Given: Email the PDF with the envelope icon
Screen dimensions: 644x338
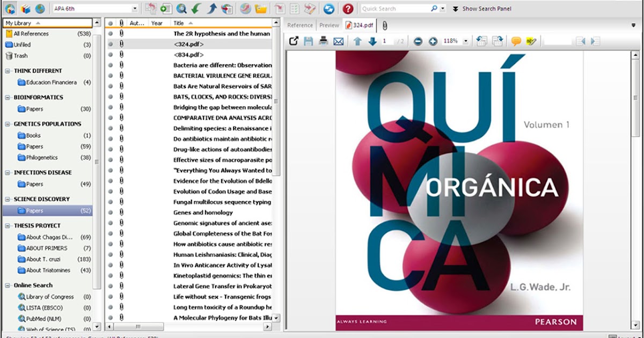Looking at the screenshot, I should (x=338, y=41).
